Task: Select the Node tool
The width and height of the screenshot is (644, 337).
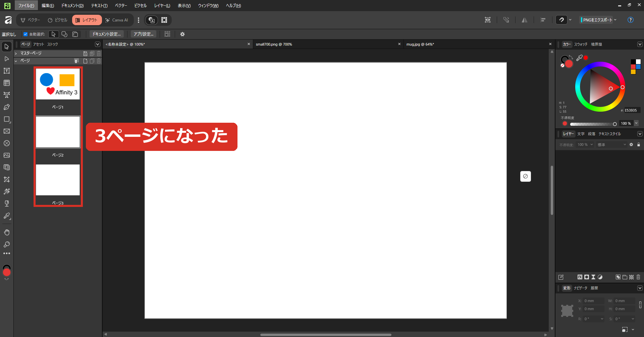Action: tap(7, 59)
